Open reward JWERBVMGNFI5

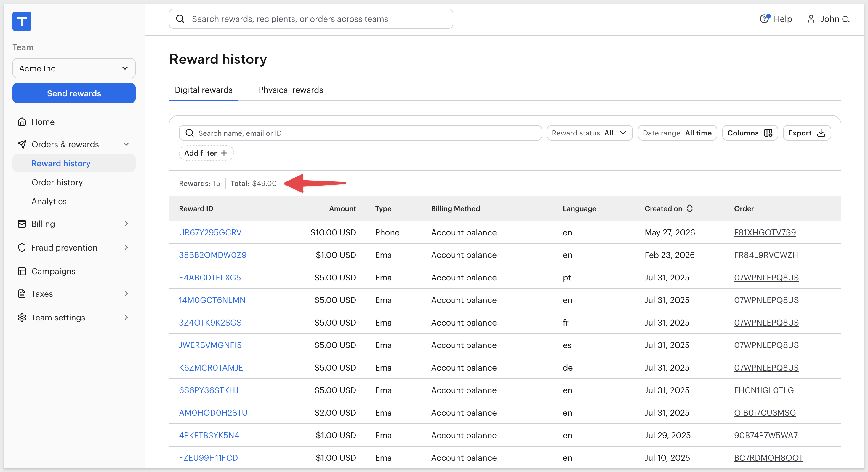(210, 345)
